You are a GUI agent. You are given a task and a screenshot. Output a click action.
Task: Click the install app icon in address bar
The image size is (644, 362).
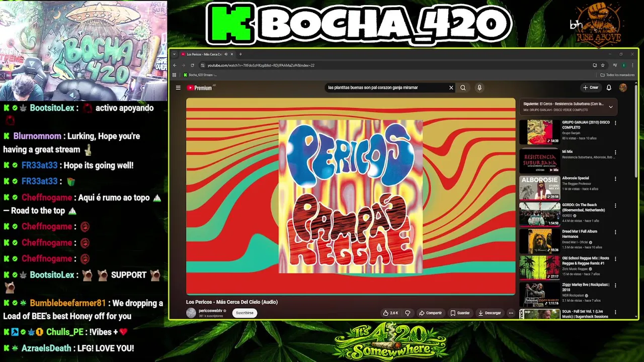tap(595, 65)
